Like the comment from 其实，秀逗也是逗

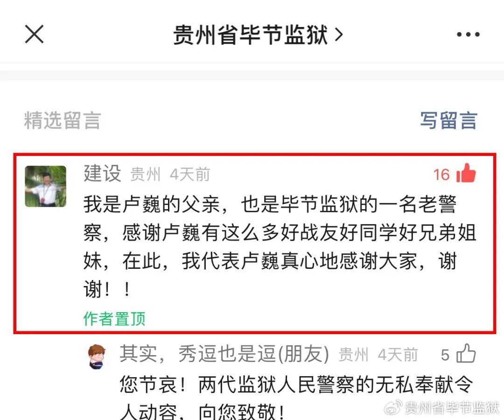click(466, 353)
